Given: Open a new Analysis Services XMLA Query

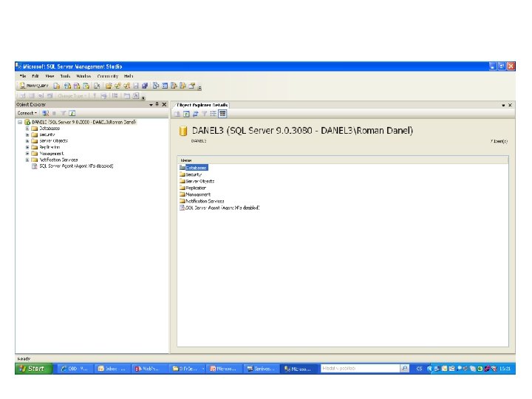Looking at the screenshot, I should [86, 86].
